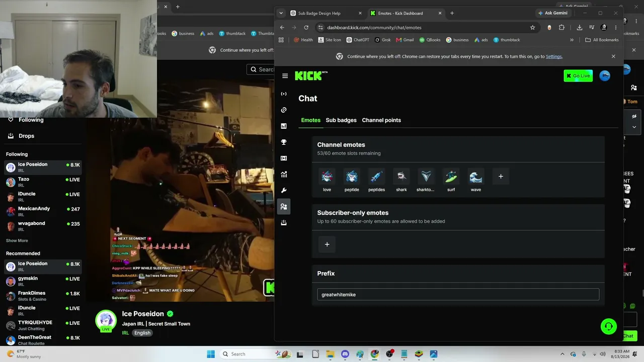Screen dimensions: 644x362
Task: Open the Gmail bookmark
Action: click(405, 40)
